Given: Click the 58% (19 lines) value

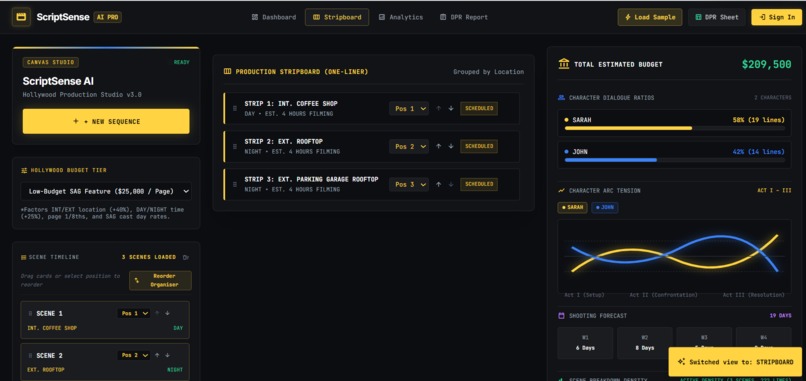Looking at the screenshot, I should pyautogui.click(x=759, y=120).
